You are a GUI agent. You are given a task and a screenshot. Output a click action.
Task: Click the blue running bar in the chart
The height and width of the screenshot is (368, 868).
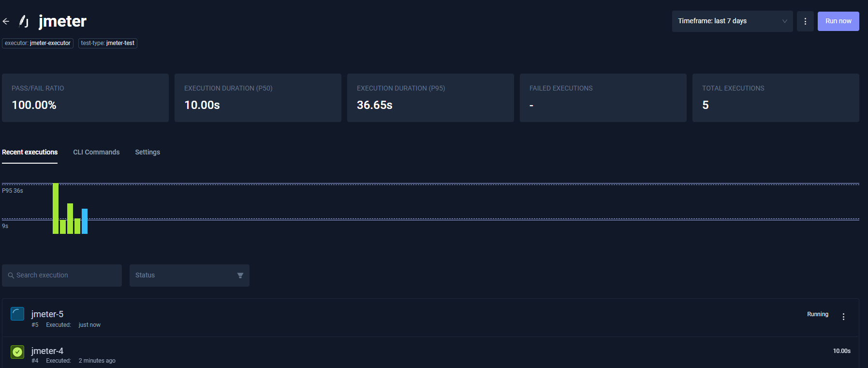(x=85, y=221)
